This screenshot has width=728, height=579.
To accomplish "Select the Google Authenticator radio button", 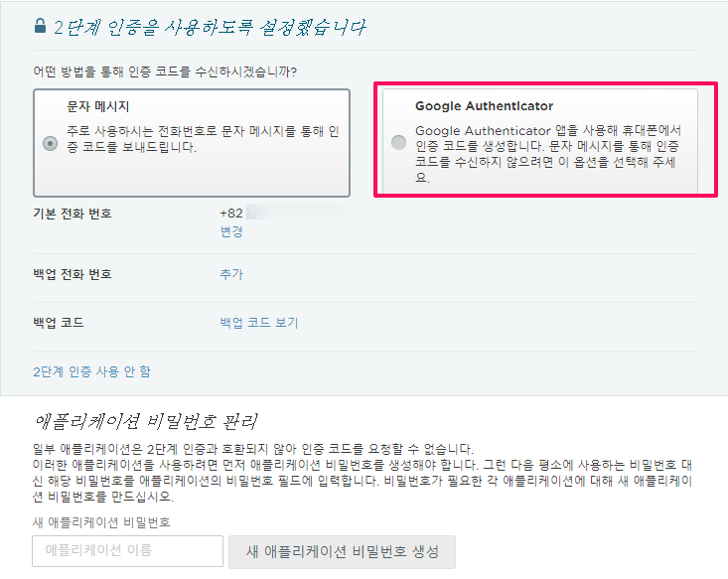I will 398,142.
